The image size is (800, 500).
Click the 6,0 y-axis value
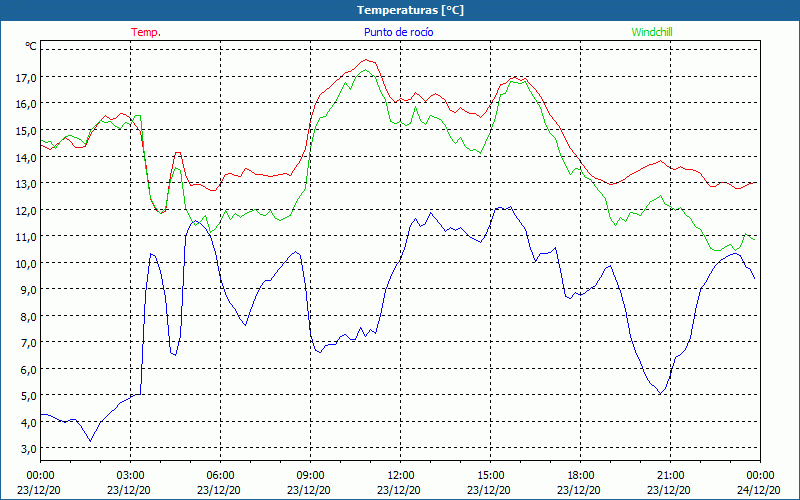[x=28, y=370]
